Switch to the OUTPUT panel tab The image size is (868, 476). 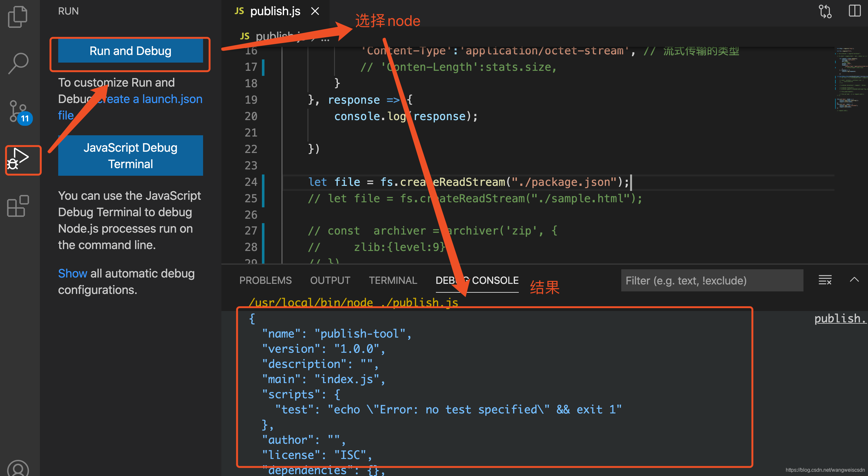pyautogui.click(x=330, y=280)
